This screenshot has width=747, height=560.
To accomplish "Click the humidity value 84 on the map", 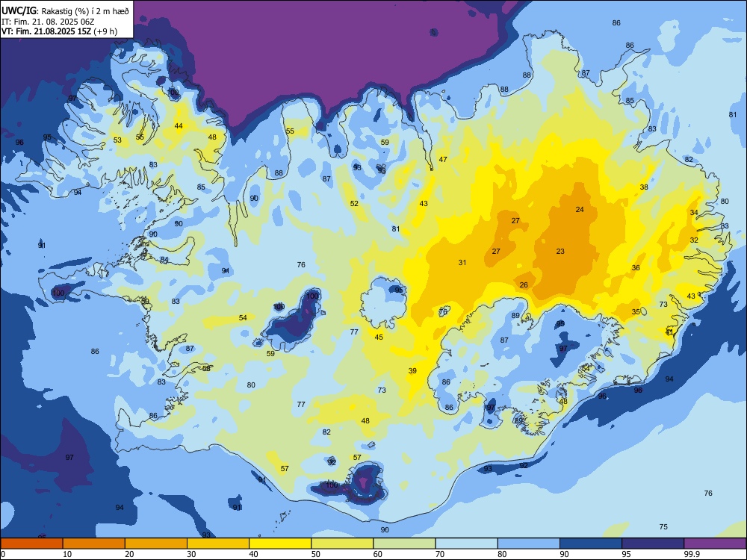I will pos(164,260).
